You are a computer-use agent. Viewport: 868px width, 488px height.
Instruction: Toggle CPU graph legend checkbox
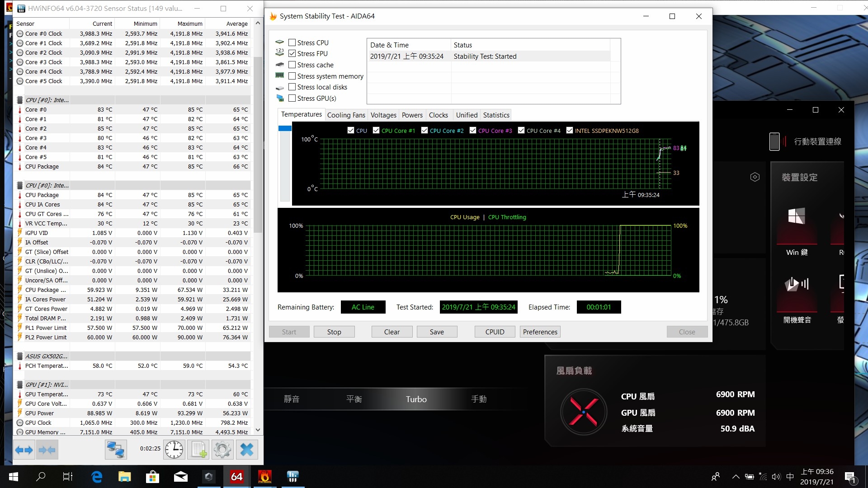click(351, 130)
